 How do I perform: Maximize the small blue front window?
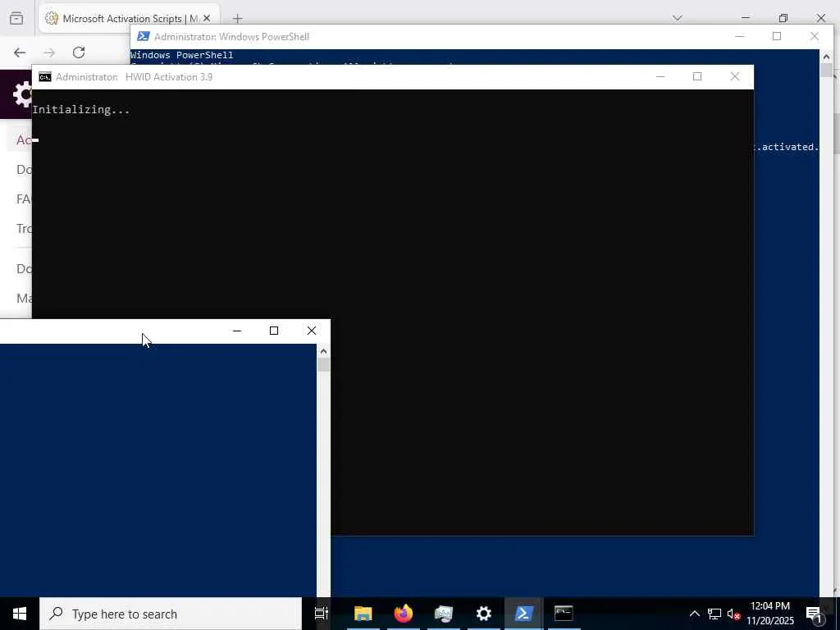[274, 331]
